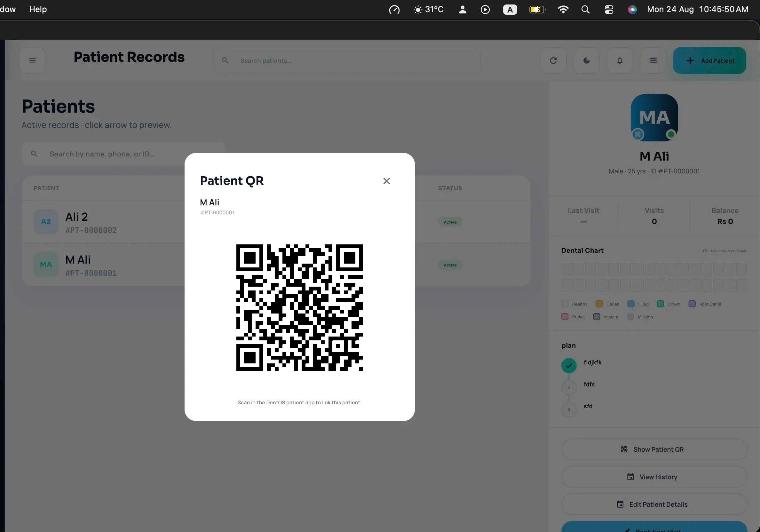Image resolution: width=760 pixels, height=532 pixels.
Task: Click the stacked list view icon
Action: pyautogui.click(x=653, y=60)
